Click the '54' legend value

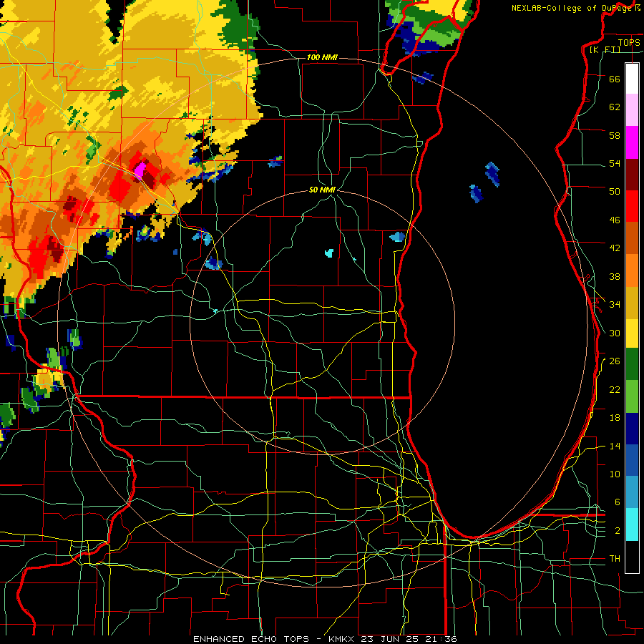[x=615, y=163]
